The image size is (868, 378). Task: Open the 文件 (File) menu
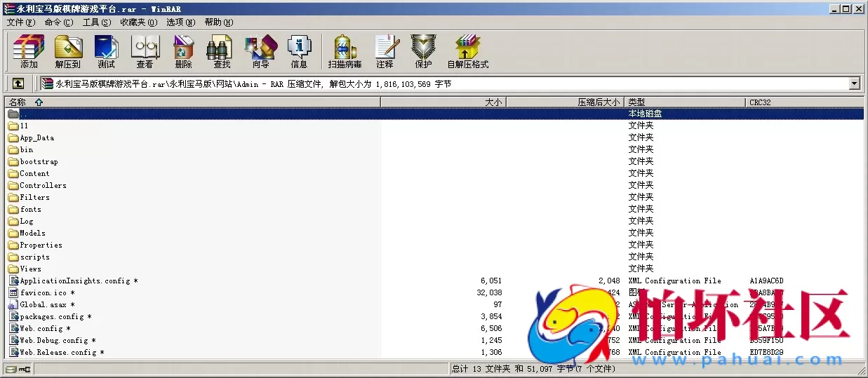click(x=20, y=22)
